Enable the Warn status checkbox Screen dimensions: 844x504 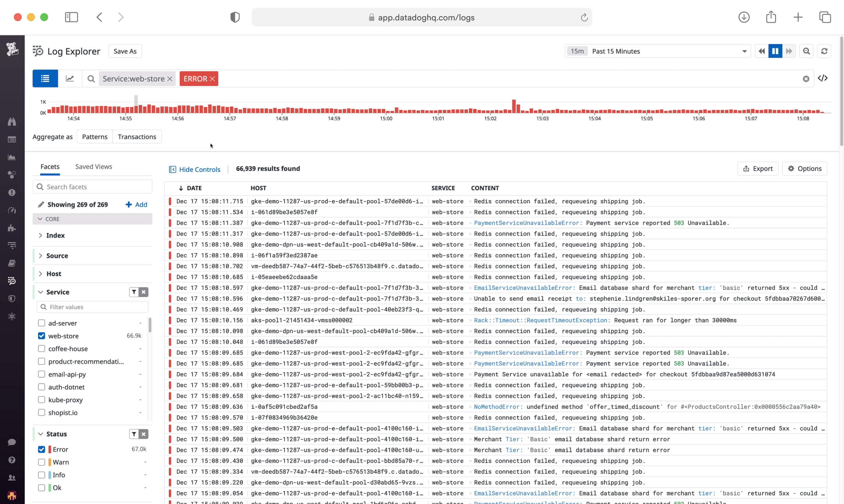tap(41, 461)
